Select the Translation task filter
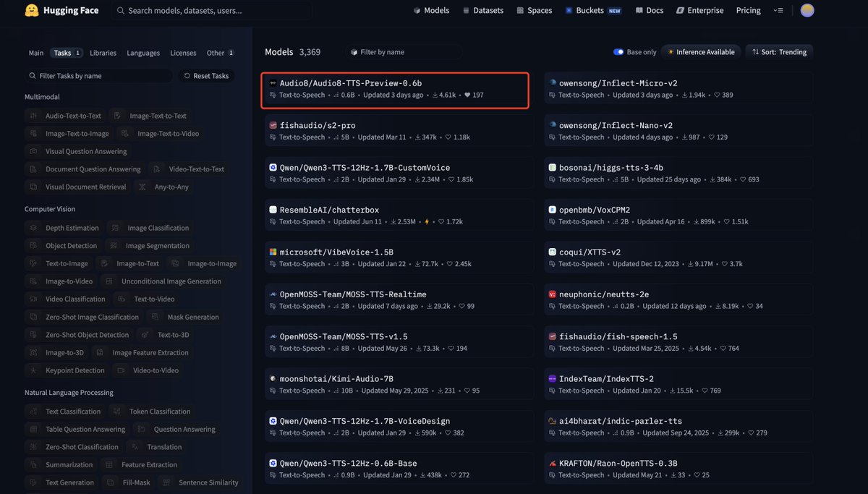868x494 pixels. pyautogui.click(x=157, y=447)
